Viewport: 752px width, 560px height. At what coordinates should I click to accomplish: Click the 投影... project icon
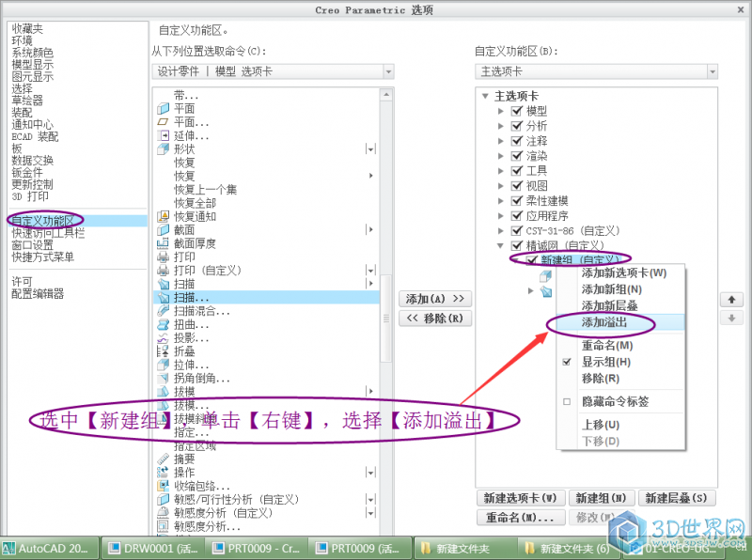tap(163, 338)
